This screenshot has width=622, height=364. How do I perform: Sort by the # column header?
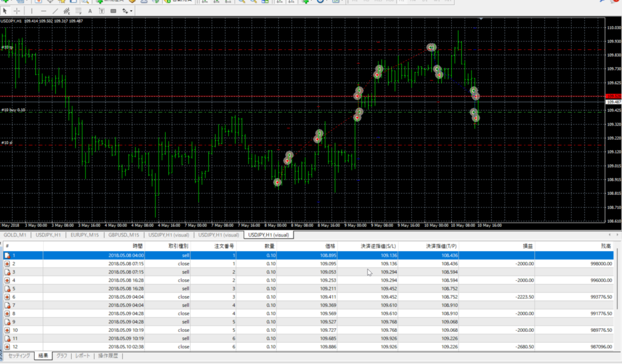(x=23, y=246)
